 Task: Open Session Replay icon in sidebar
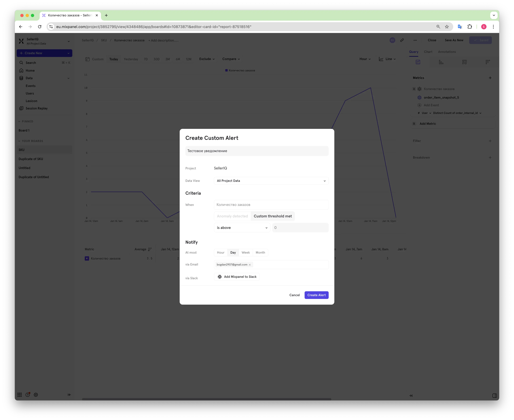[21, 108]
